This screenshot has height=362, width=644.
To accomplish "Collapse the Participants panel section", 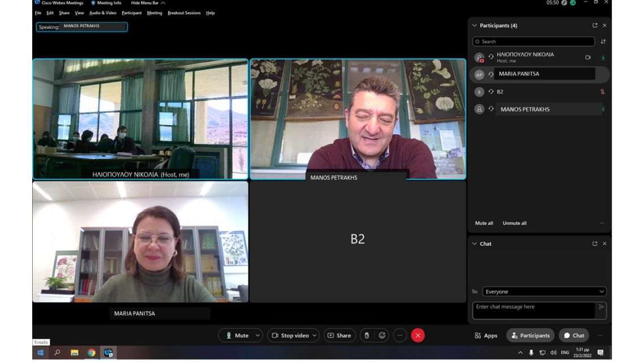I will (x=474, y=25).
